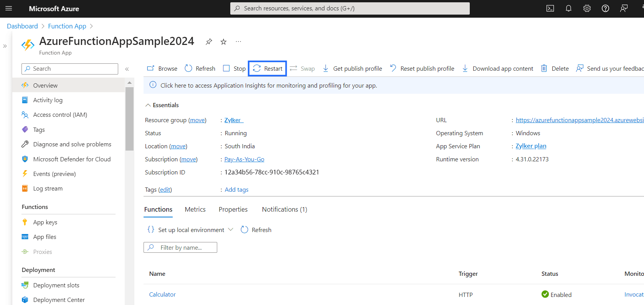Image resolution: width=644 pixels, height=305 pixels.
Task: Switch to the Metrics tab
Action: [x=195, y=209]
